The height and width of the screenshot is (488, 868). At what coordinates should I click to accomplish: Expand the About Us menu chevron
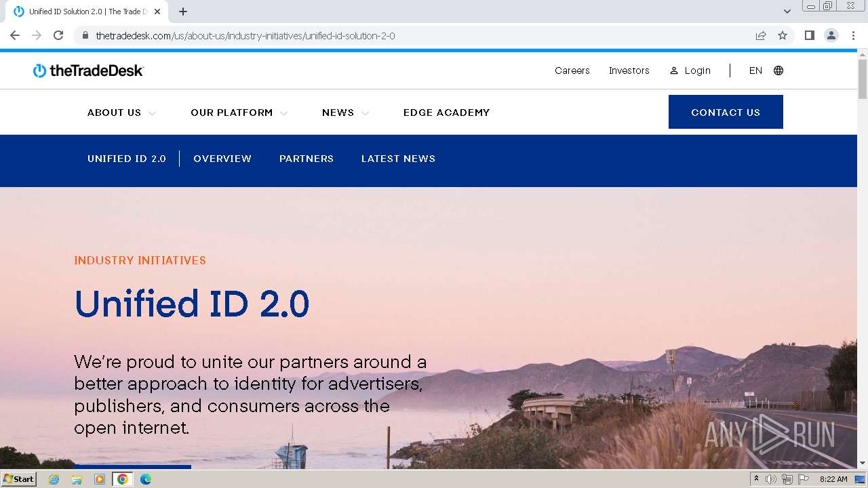tap(152, 113)
